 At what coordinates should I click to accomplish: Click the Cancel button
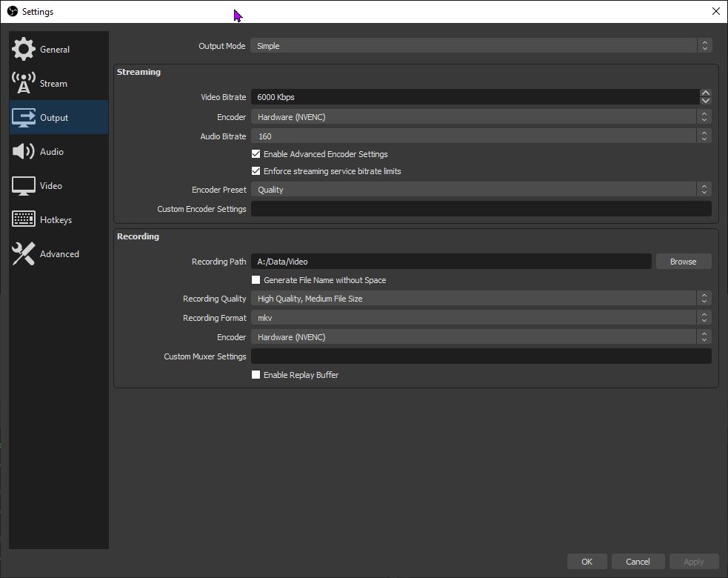638,562
